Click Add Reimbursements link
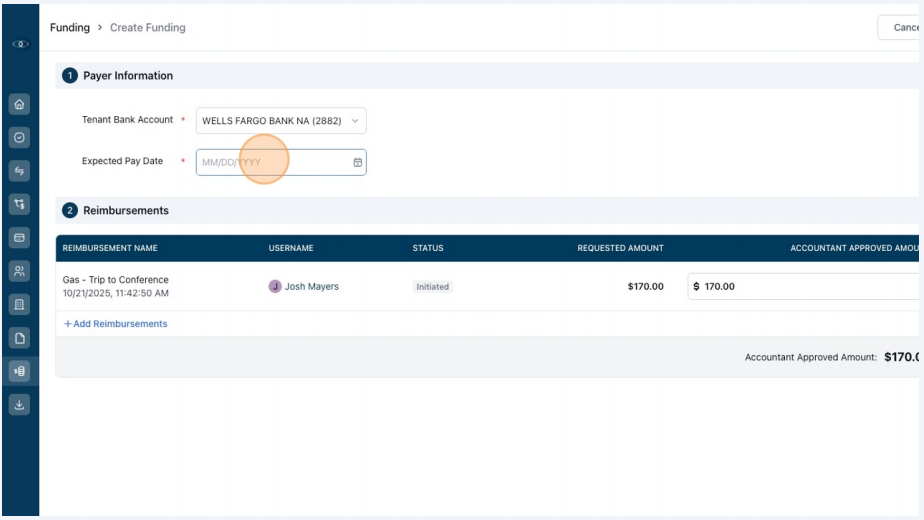The width and height of the screenshot is (924, 520). tap(116, 324)
